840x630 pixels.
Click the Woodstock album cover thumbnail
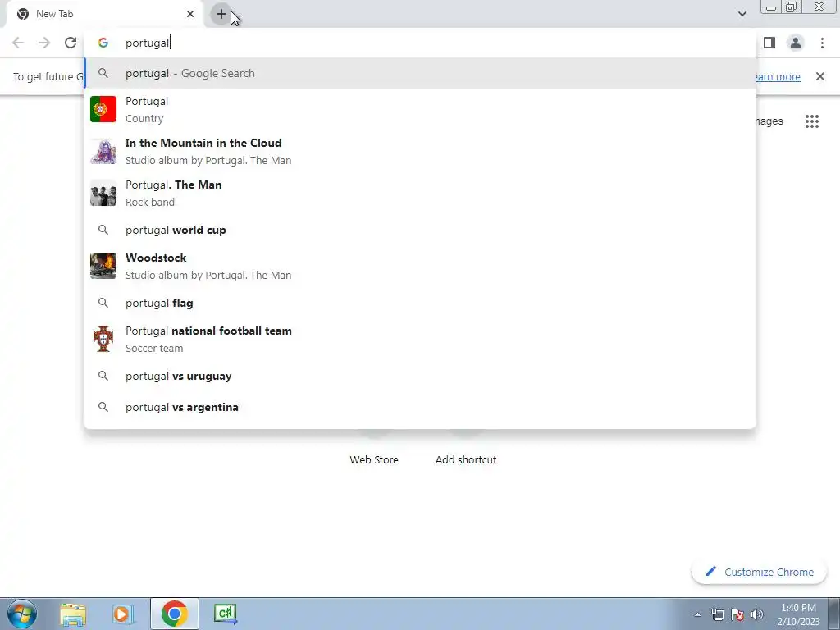pos(103,266)
